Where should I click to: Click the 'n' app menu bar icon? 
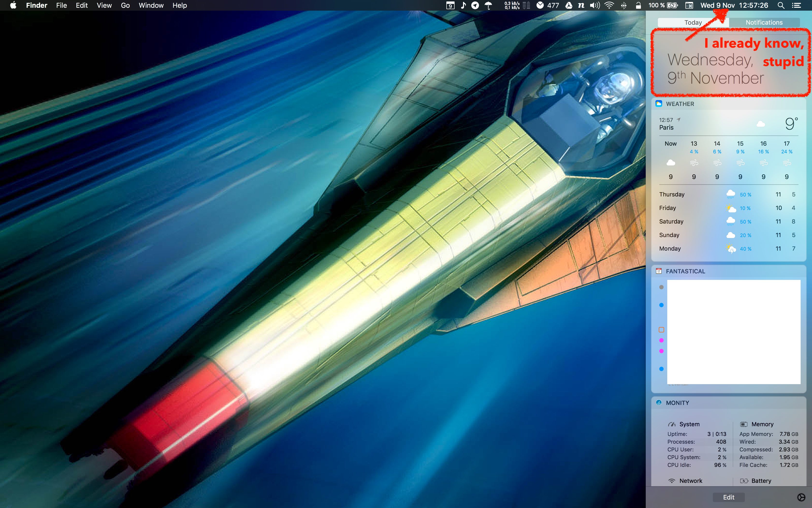click(x=581, y=5)
